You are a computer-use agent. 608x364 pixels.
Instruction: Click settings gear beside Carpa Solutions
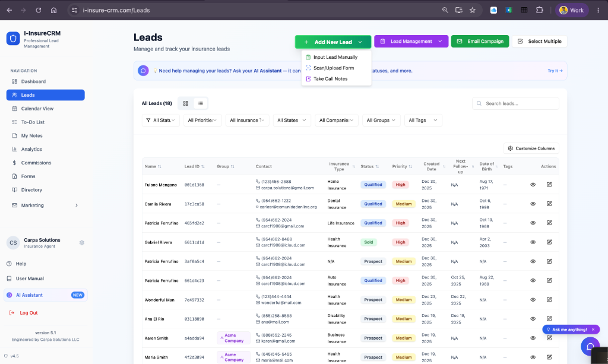[82, 243]
